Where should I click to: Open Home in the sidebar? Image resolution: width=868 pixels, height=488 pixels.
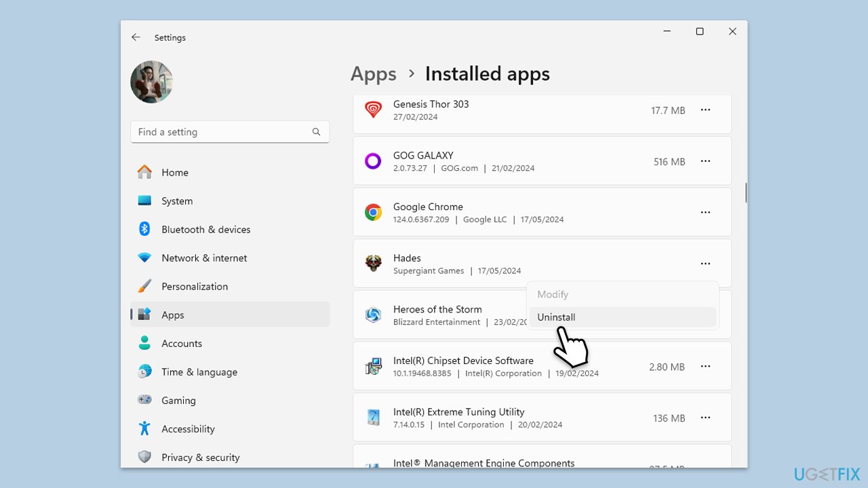[x=174, y=173]
